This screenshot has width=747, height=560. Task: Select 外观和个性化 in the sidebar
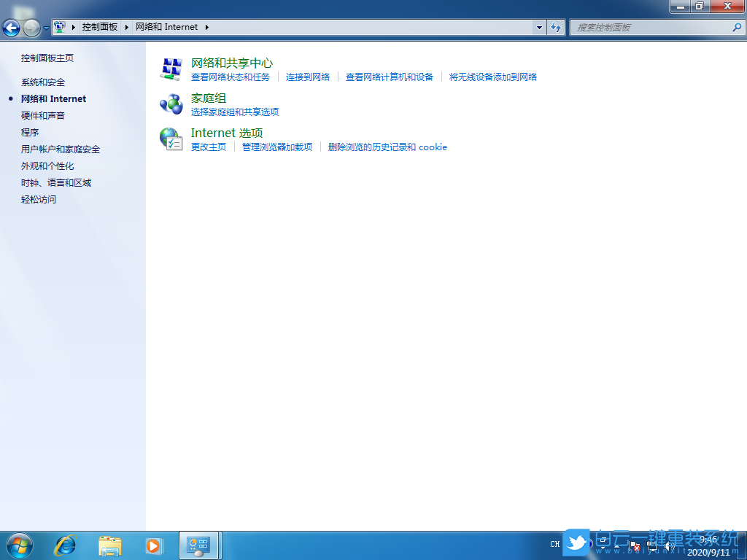click(47, 166)
